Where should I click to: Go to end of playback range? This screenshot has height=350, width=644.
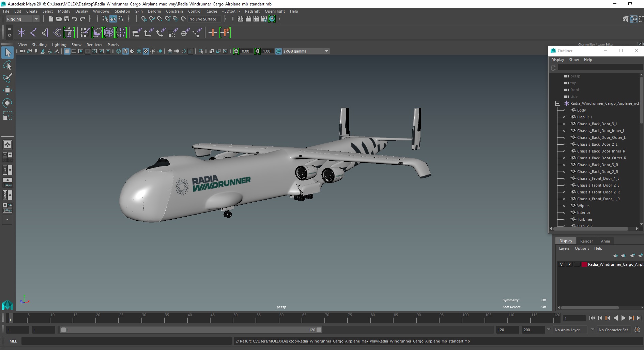(x=639, y=318)
